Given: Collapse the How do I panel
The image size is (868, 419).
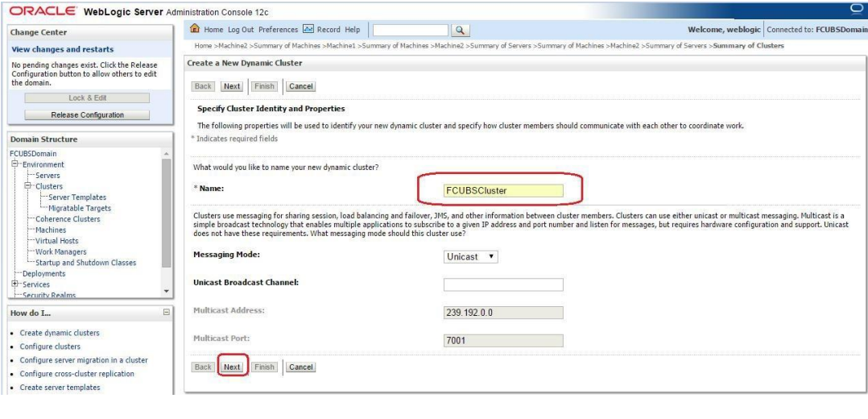Looking at the screenshot, I should pyautogui.click(x=167, y=313).
